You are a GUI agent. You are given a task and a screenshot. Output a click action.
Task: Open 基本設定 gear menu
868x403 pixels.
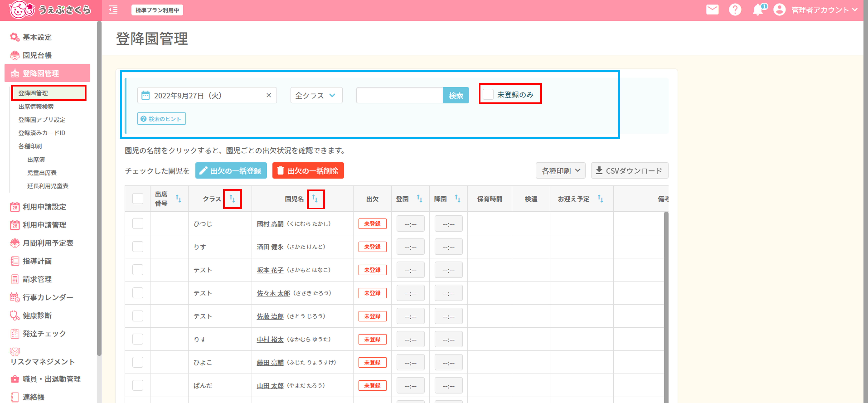(31, 37)
